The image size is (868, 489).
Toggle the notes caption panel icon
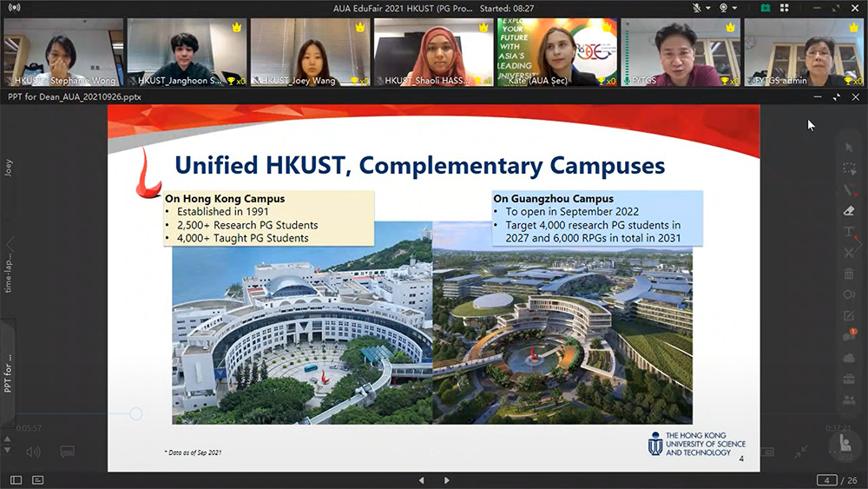[x=37, y=480]
